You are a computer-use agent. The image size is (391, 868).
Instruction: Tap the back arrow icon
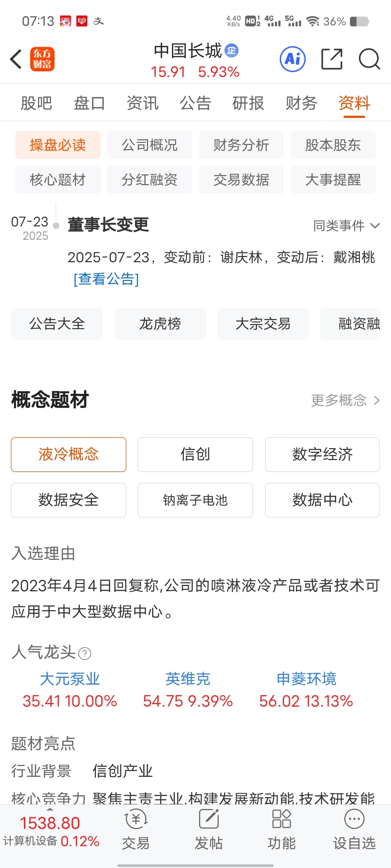point(16,59)
